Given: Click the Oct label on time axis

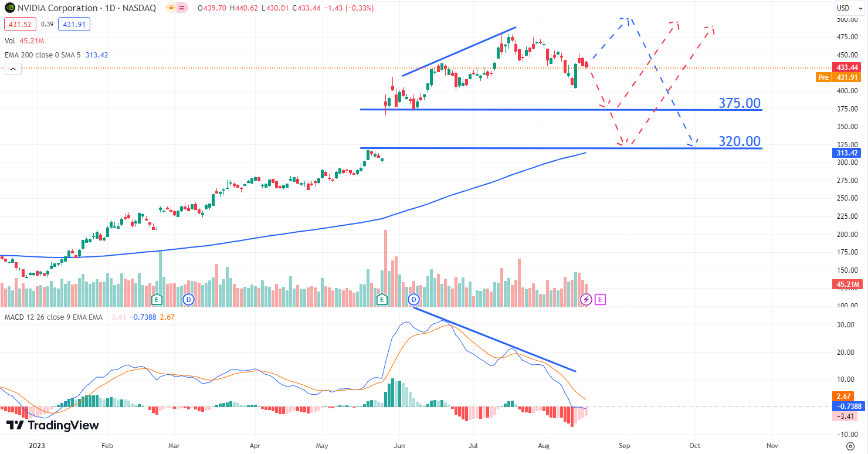Looking at the screenshot, I should 695,445.
